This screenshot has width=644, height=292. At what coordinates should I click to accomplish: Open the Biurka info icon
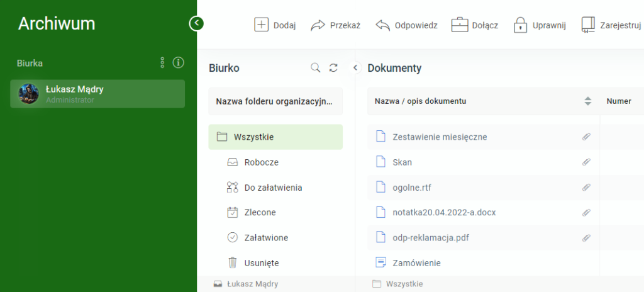pyautogui.click(x=178, y=62)
